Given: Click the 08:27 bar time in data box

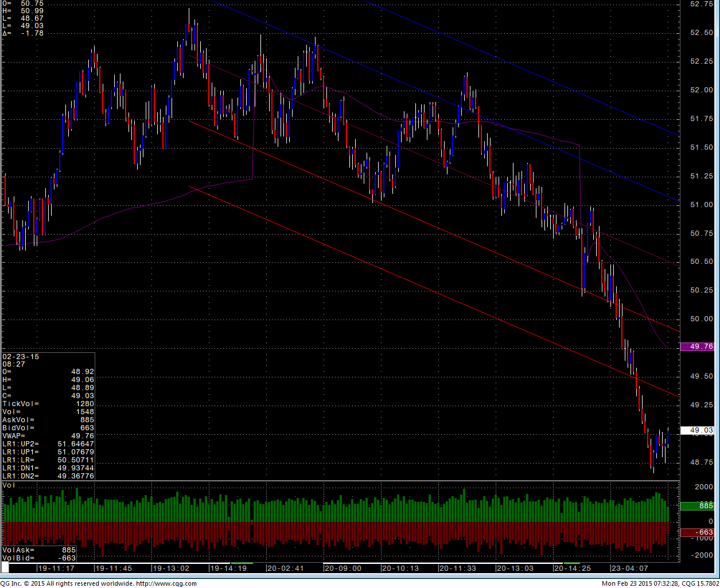Looking at the screenshot, I should point(14,364).
